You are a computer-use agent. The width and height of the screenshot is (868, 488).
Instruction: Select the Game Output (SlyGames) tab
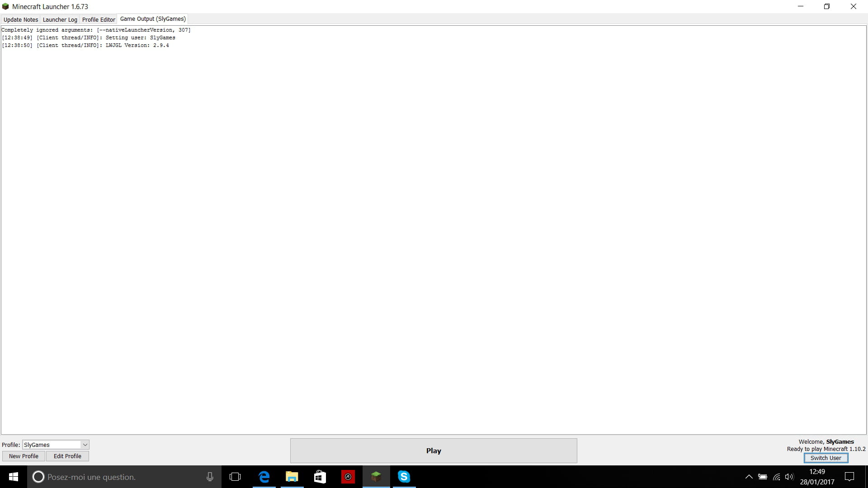click(x=153, y=19)
